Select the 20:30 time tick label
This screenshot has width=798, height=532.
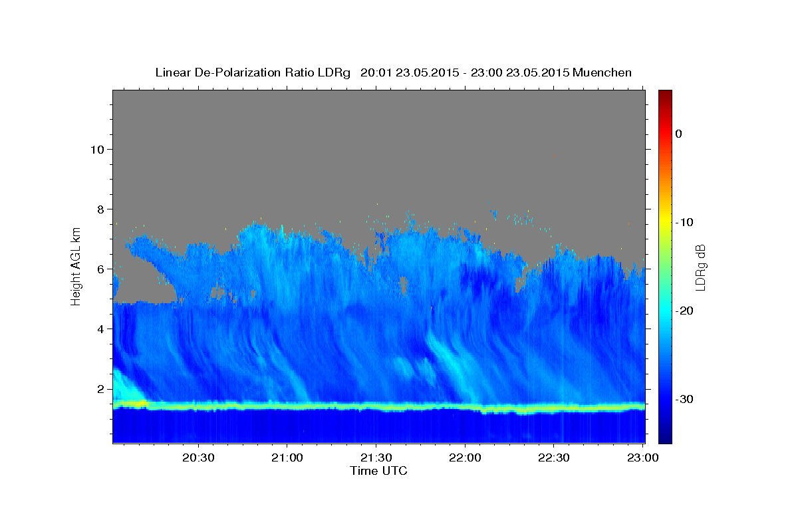(198, 458)
